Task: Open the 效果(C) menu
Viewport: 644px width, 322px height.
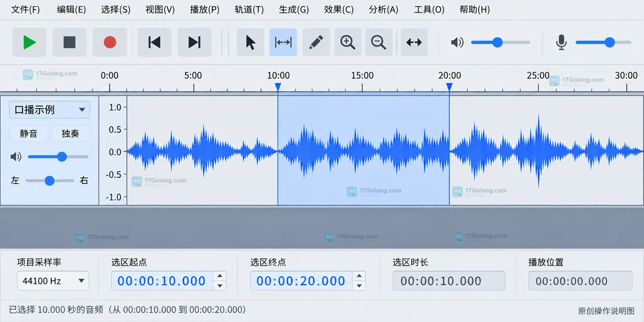Action: 339,10
